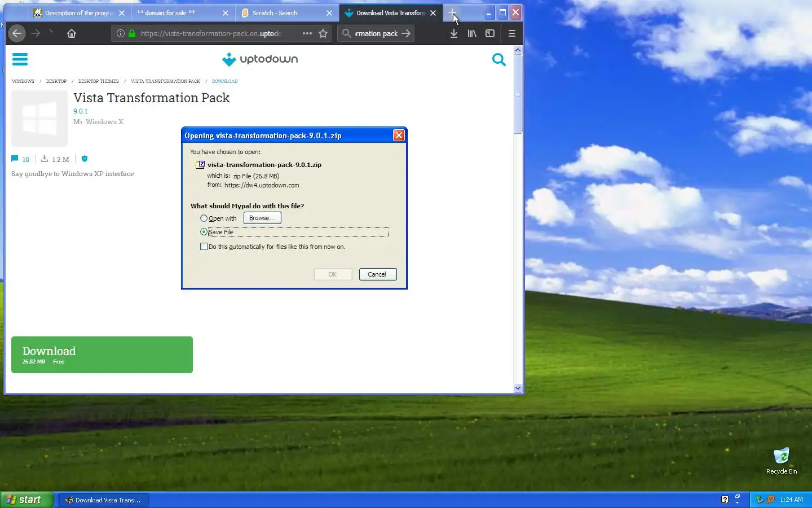The width and height of the screenshot is (812, 508).
Task: Check 'Do this automatically for files like this'
Action: coord(204,247)
